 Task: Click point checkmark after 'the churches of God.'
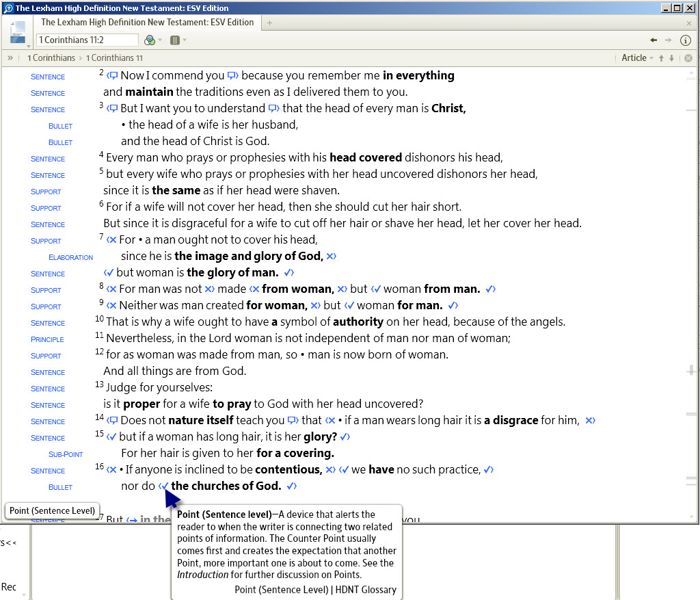coord(291,486)
